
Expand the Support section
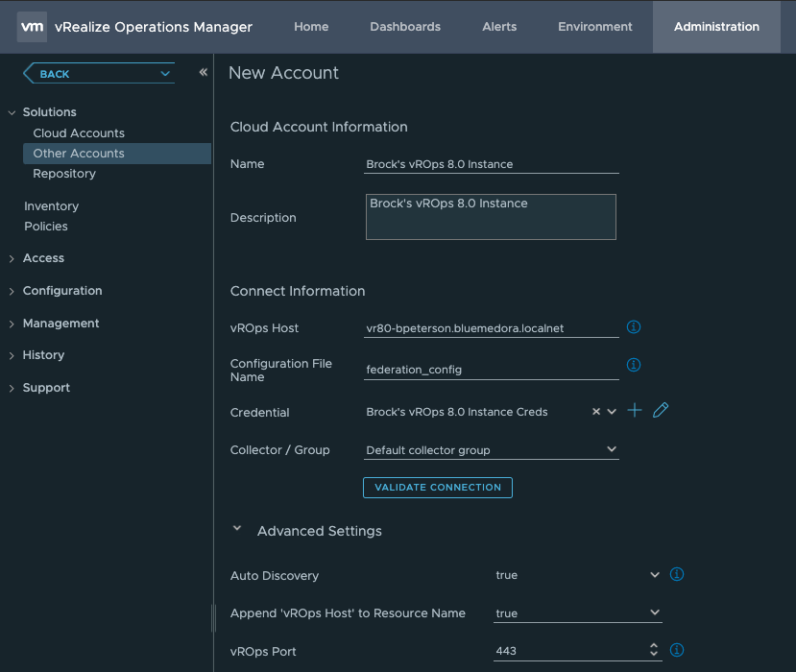click(12, 388)
